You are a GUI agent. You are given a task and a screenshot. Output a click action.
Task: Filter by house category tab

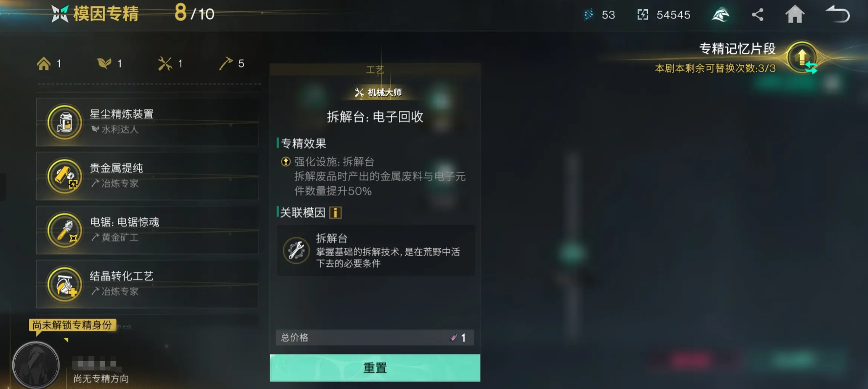click(x=49, y=64)
